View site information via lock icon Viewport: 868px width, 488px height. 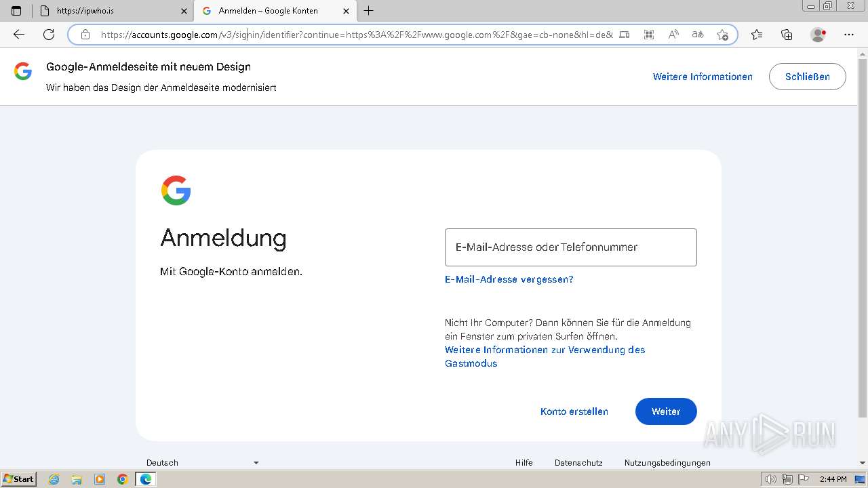pos(85,35)
